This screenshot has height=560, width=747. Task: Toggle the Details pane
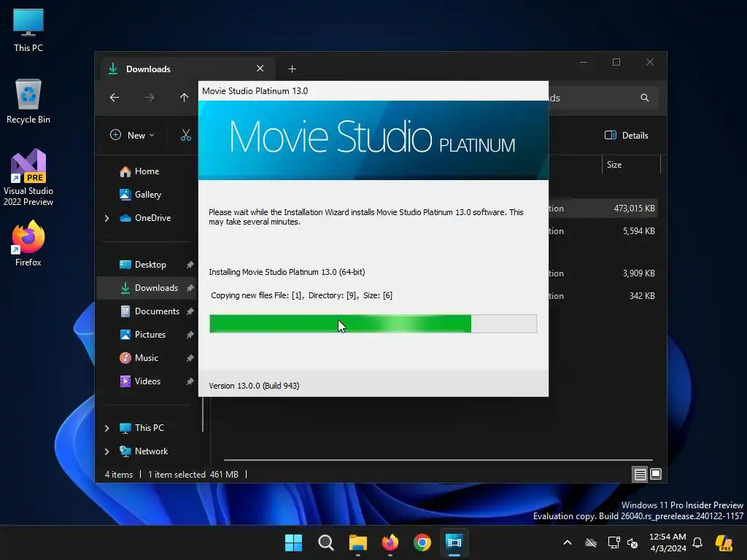point(626,135)
